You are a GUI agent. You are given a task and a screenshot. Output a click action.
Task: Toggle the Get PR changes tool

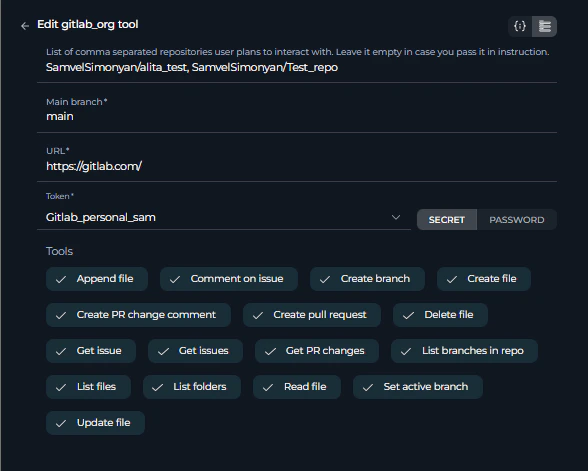[x=317, y=351]
